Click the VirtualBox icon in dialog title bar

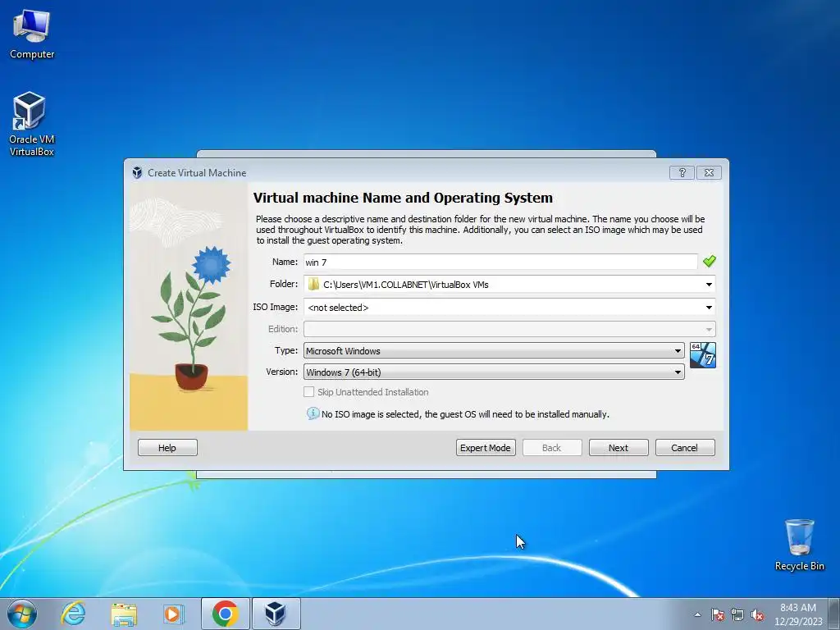[x=137, y=172]
